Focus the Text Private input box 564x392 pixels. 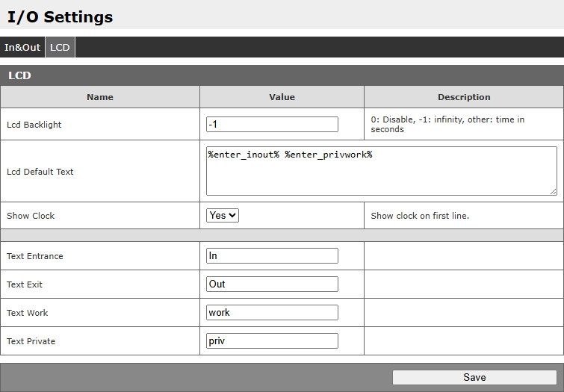[x=272, y=341]
